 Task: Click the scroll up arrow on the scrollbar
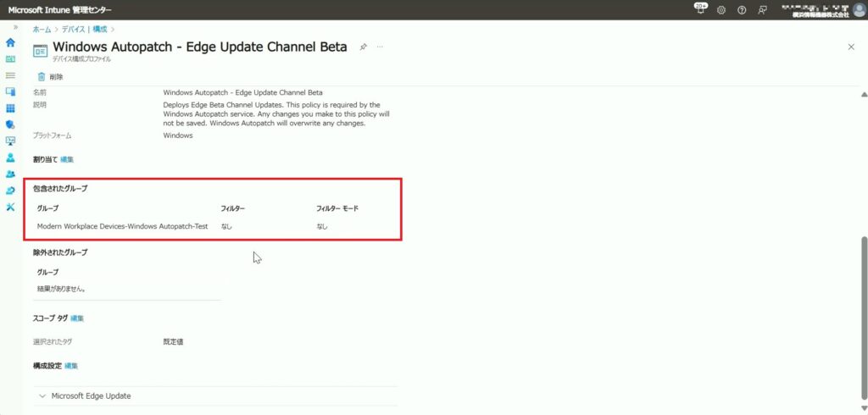pyautogui.click(x=863, y=95)
